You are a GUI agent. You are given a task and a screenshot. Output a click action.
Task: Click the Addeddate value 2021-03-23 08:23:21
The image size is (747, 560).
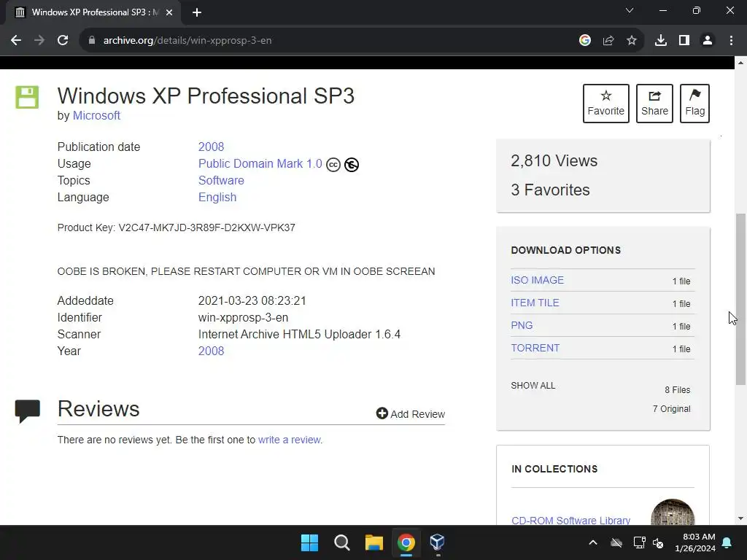pyautogui.click(x=252, y=301)
